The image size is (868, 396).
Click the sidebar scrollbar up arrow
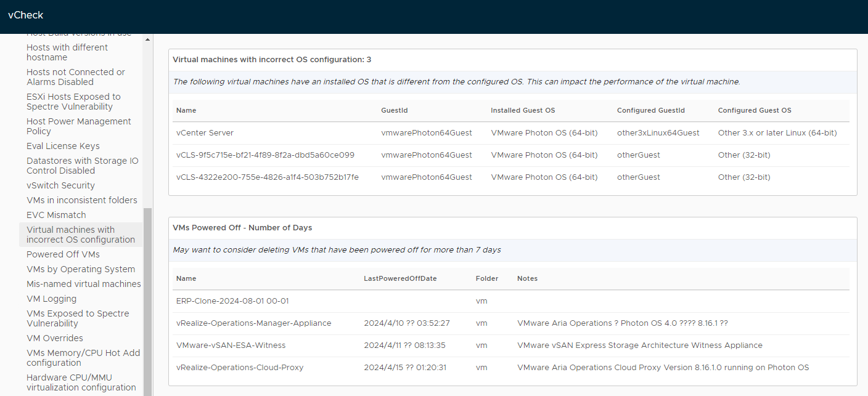pos(147,39)
